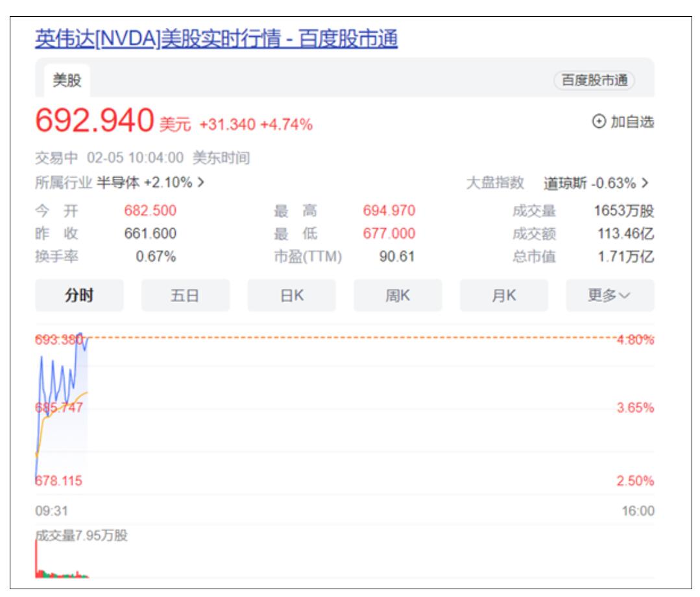Click the 所属行业 label
This screenshot has height=597, width=700.
[x=64, y=182]
